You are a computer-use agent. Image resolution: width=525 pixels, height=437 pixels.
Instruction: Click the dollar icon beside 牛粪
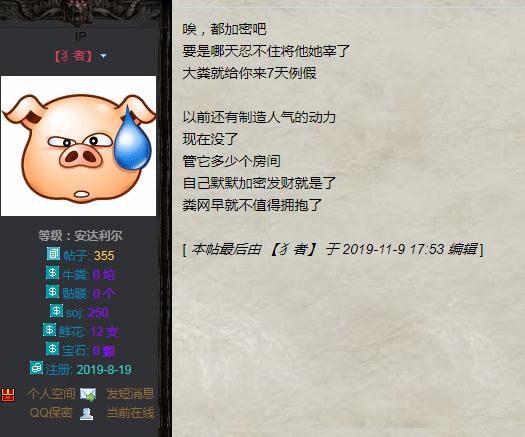pyautogui.click(x=53, y=273)
